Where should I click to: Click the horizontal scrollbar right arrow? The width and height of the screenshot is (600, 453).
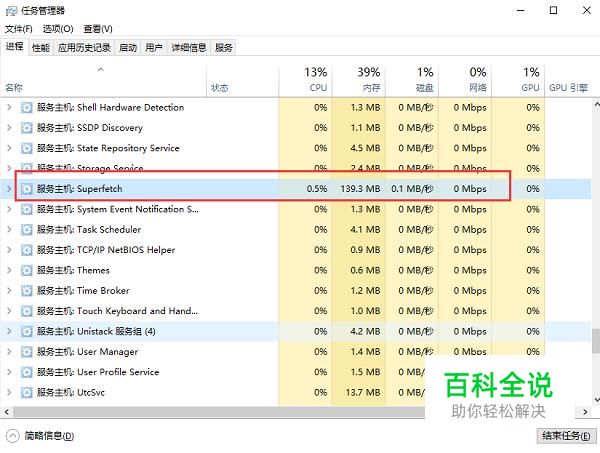(x=585, y=412)
